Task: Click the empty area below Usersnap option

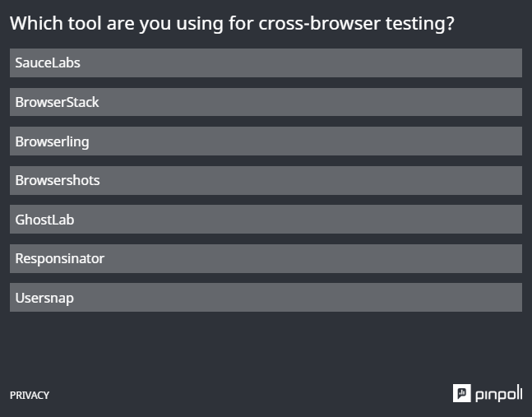Action: click(266, 348)
